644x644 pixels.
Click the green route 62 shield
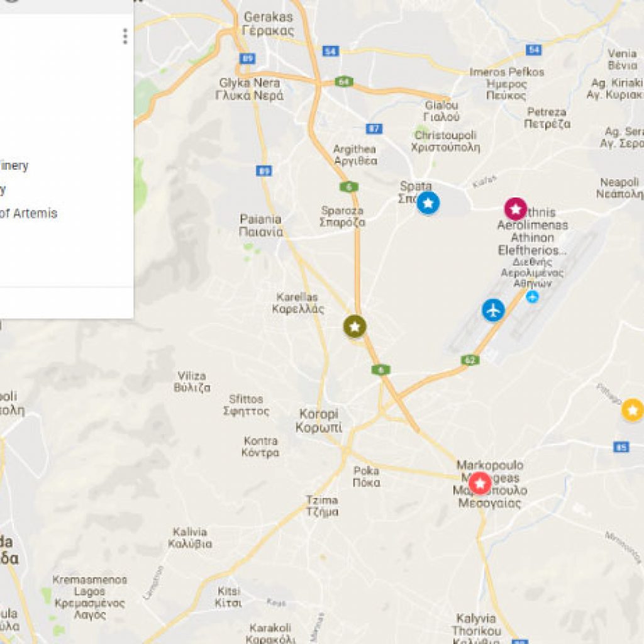470,360
